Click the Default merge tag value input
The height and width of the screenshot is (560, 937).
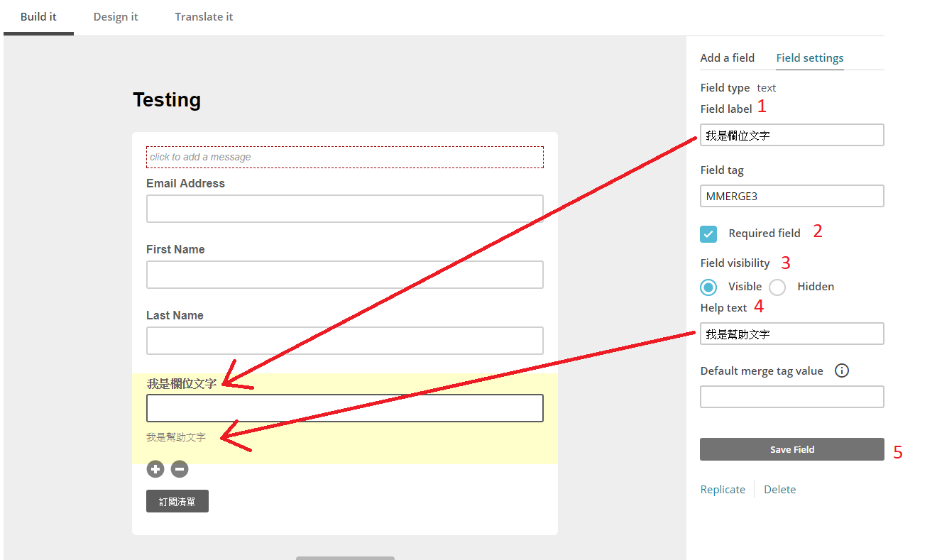tap(792, 397)
